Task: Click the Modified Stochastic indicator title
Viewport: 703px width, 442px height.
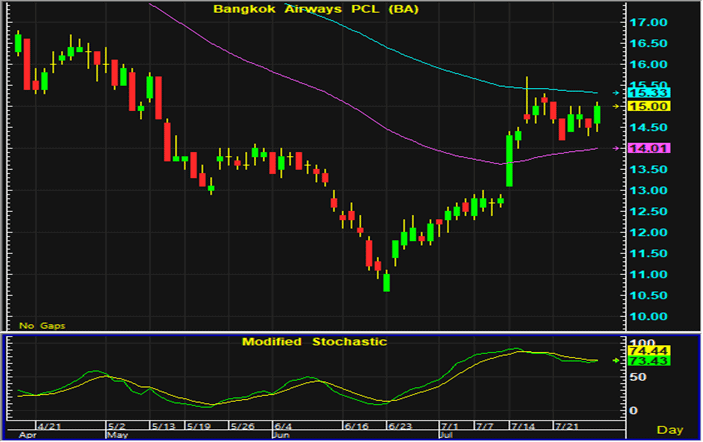Action: [314, 341]
